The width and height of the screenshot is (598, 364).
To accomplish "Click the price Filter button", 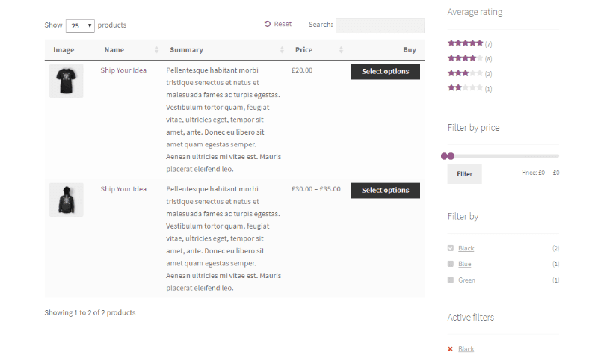I will [x=464, y=174].
